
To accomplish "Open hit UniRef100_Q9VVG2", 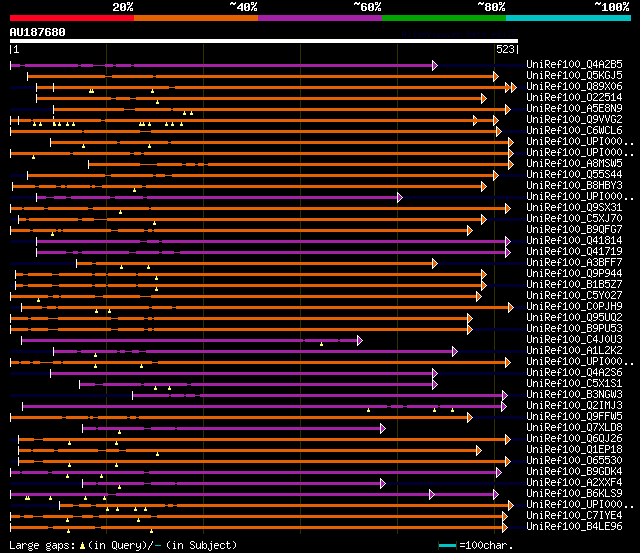I will [574, 119].
